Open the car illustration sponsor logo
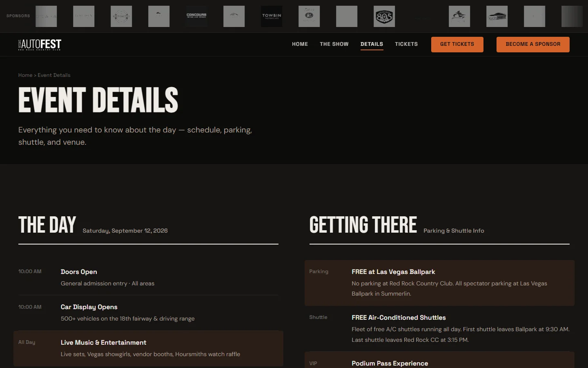This screenshot has width=588, height=368. click(x=497, y=16)
